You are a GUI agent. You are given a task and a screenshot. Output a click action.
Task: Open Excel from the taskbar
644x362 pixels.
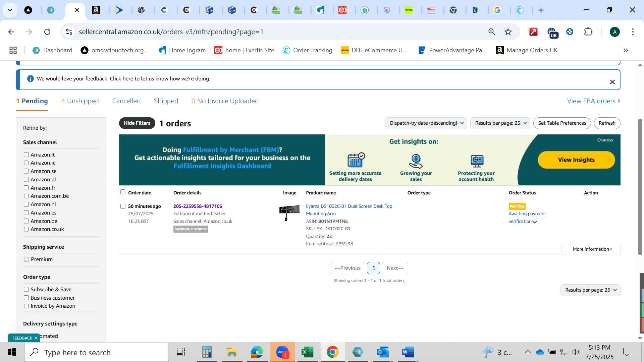(307, 352)
